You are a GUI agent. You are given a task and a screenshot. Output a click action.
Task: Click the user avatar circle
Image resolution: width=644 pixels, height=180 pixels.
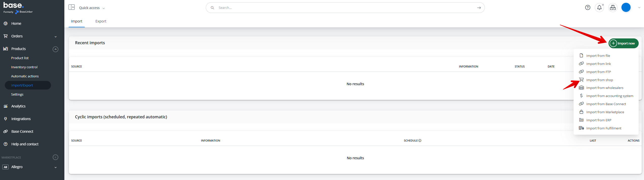[626, 8]
